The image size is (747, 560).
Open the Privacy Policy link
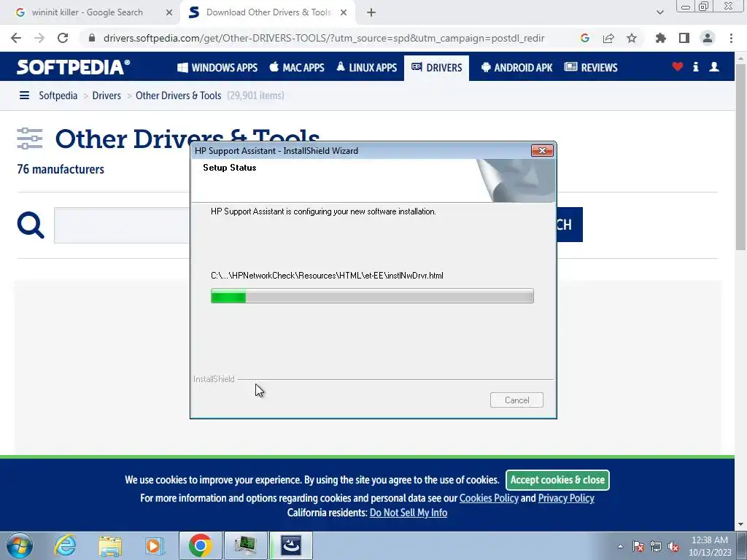(566, 498)
